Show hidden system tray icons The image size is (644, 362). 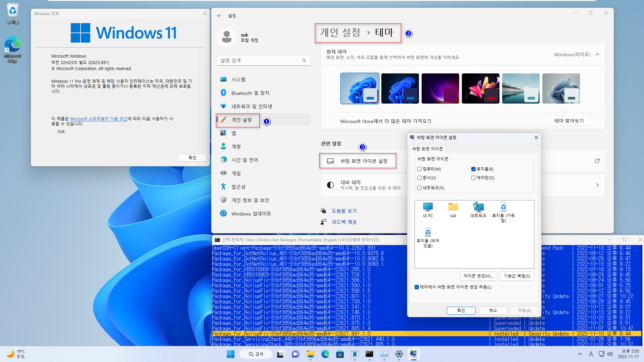580,354
